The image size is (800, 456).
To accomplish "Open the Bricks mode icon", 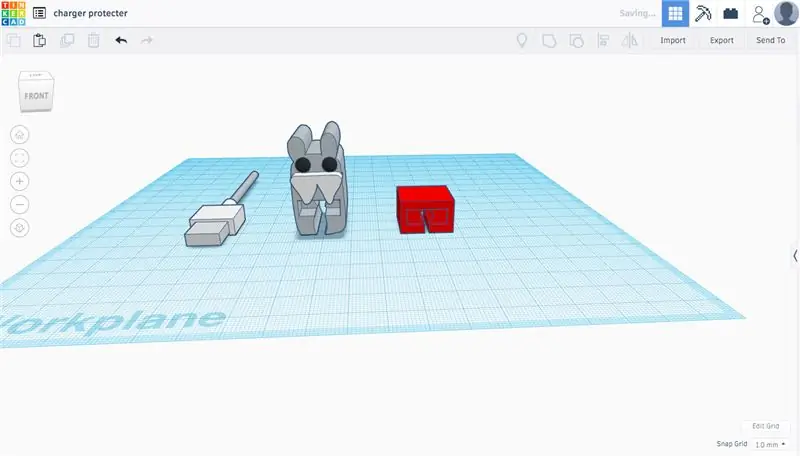I will click(731, 13).
